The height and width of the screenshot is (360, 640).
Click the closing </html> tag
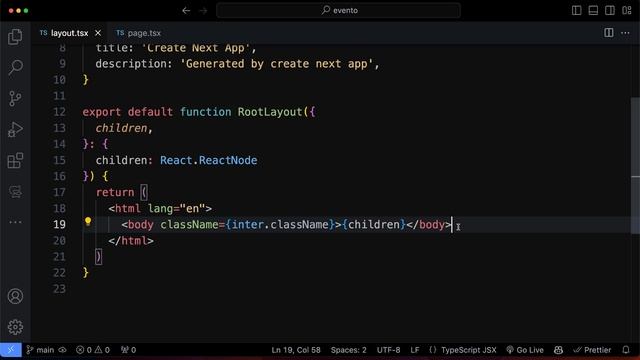pyautogui.click(x=131, y=240)
